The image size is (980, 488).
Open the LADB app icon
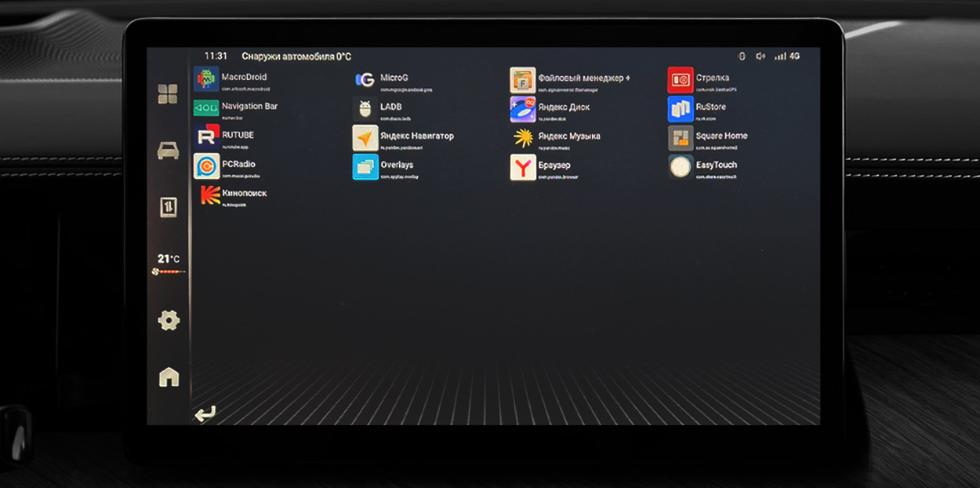click(365, 109)
